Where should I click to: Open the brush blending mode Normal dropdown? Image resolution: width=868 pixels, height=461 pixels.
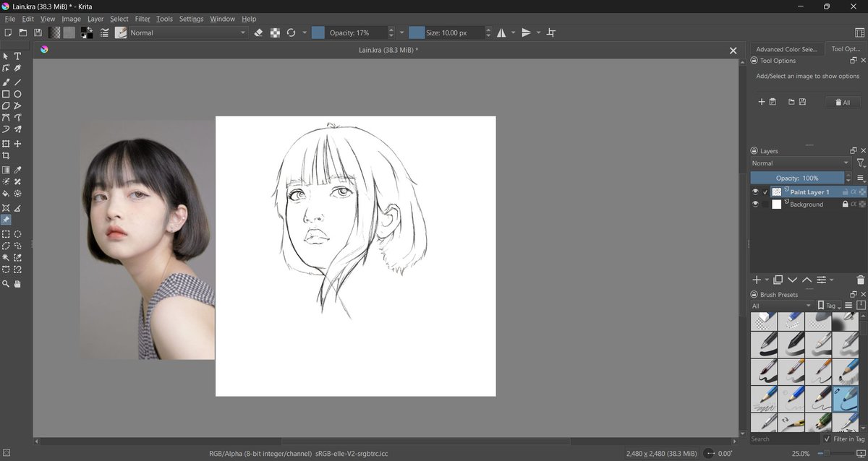(187, 33)
